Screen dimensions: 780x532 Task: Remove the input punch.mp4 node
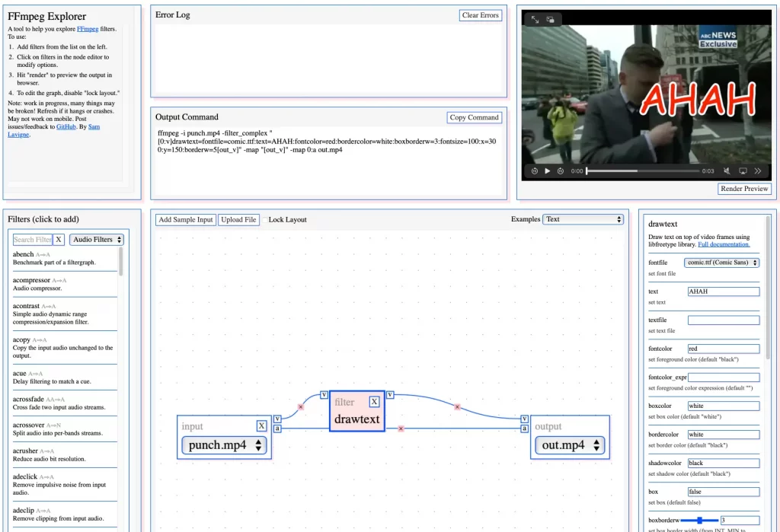point(262,426)
